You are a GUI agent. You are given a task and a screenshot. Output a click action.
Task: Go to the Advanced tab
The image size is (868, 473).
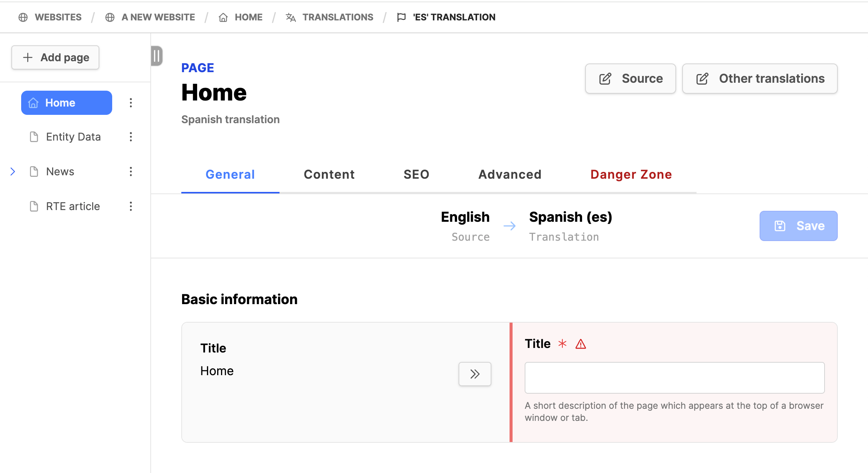point(510,175)
